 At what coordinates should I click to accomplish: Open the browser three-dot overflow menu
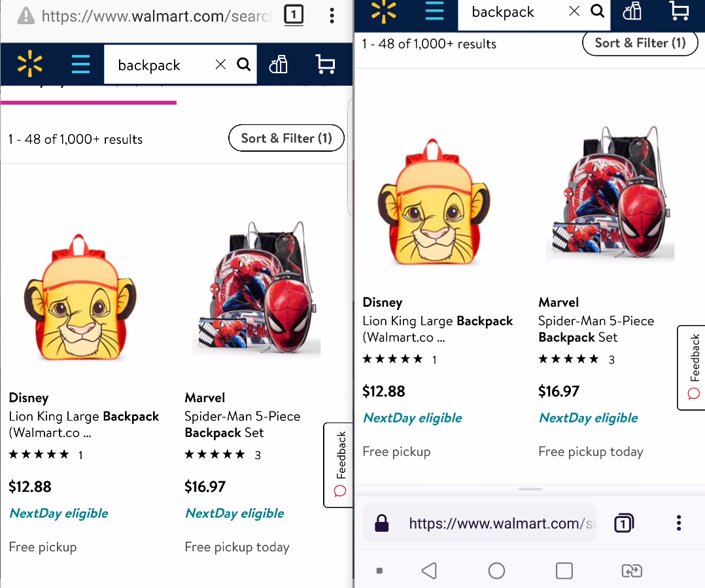click(679, 523)
